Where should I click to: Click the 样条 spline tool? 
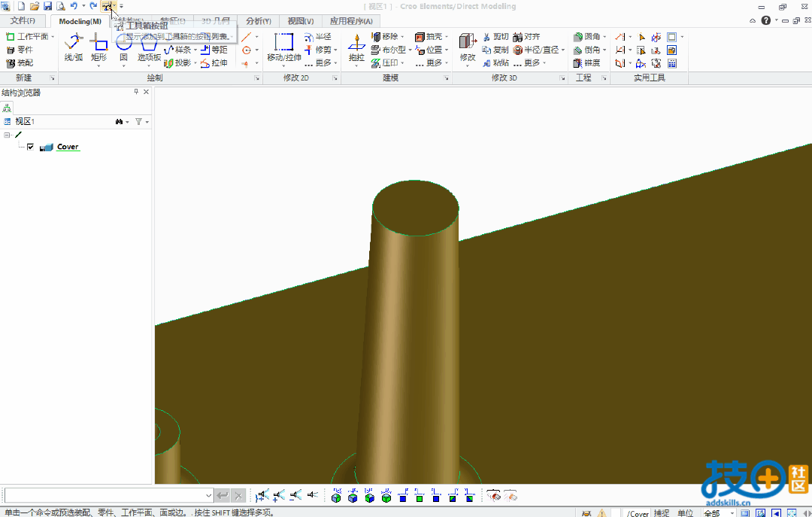(x=179, y=50)
